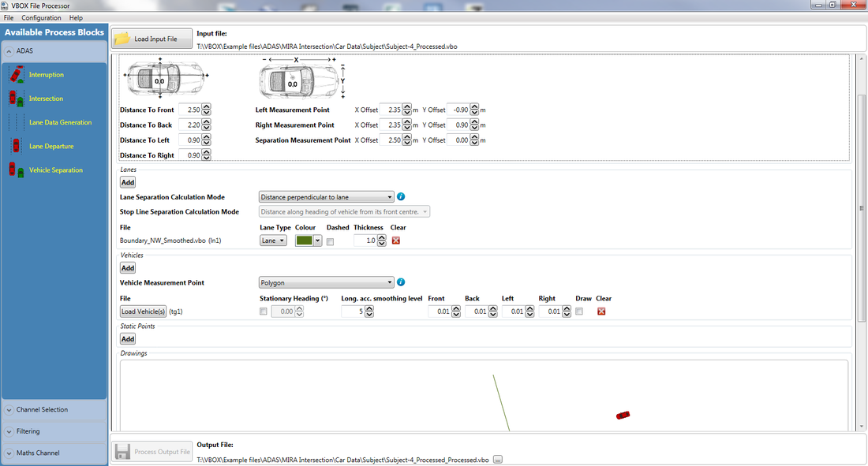Select the Intersection process block icon

(17, 99)
